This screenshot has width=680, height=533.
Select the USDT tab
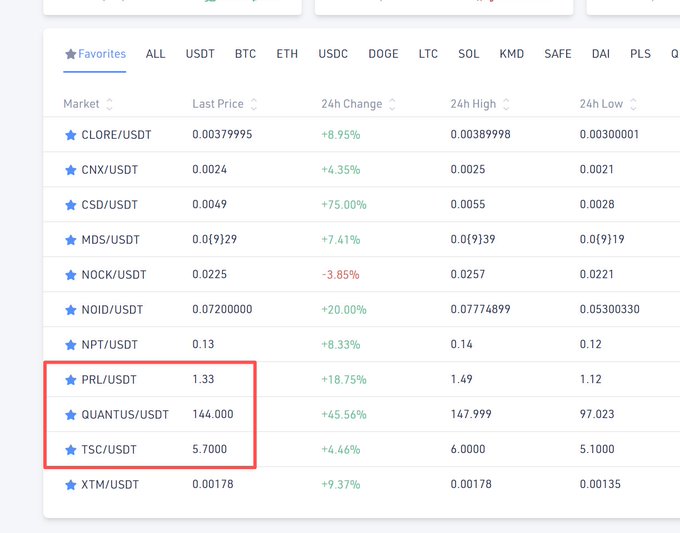coord(200,54)
